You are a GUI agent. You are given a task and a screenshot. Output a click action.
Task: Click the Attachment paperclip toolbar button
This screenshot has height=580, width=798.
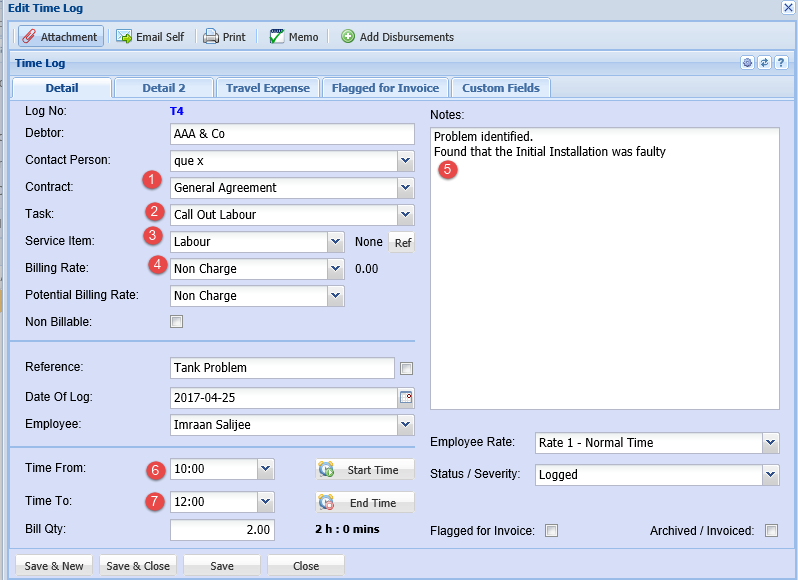coord(61,37)
